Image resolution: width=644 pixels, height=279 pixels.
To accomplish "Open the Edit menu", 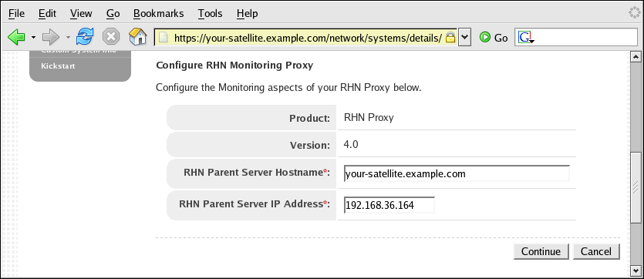I will click(x=47, y=14).
